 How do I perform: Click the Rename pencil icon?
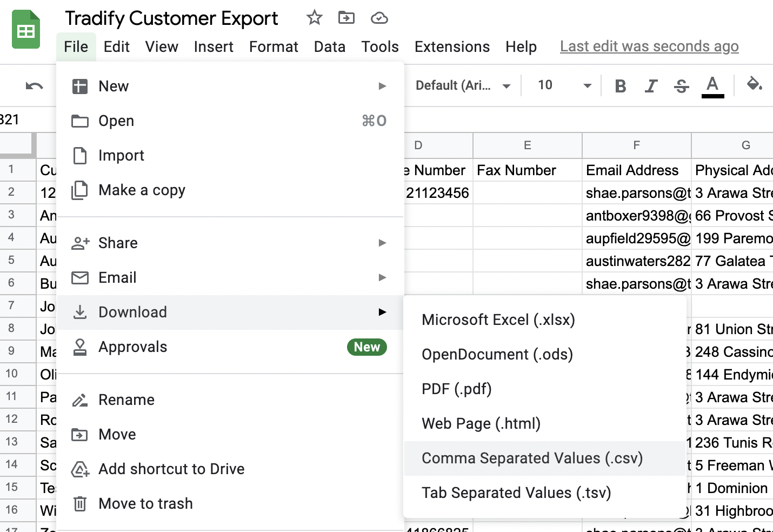click(80, 400)
